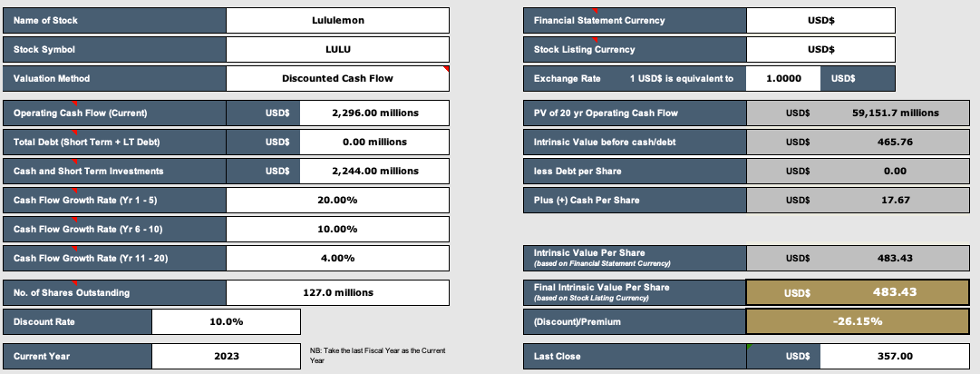
Task: Click the 'Current Year' label cell
Action: (x=77, y=357)
